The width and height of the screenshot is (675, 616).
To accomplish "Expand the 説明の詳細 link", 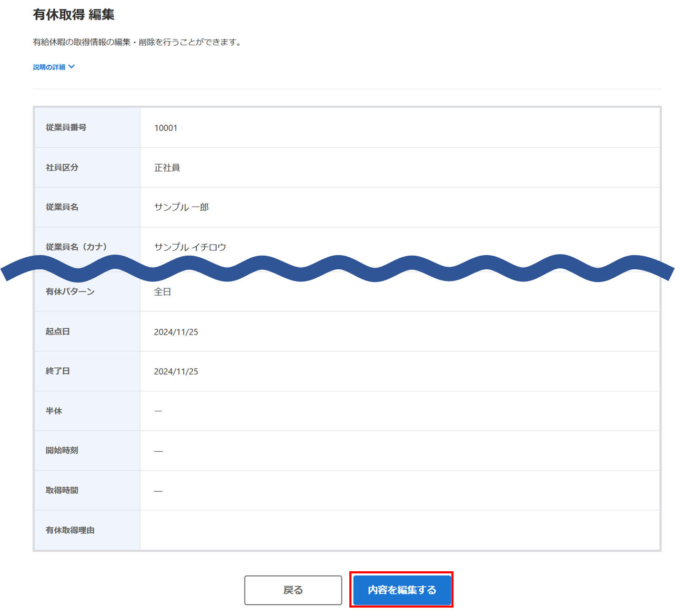I will tap(49, 67).
